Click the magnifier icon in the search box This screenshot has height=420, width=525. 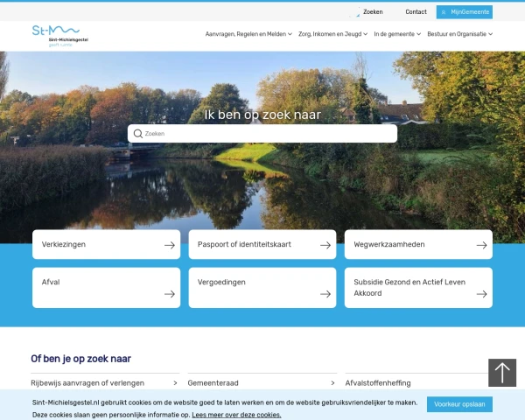click(138, 134)
